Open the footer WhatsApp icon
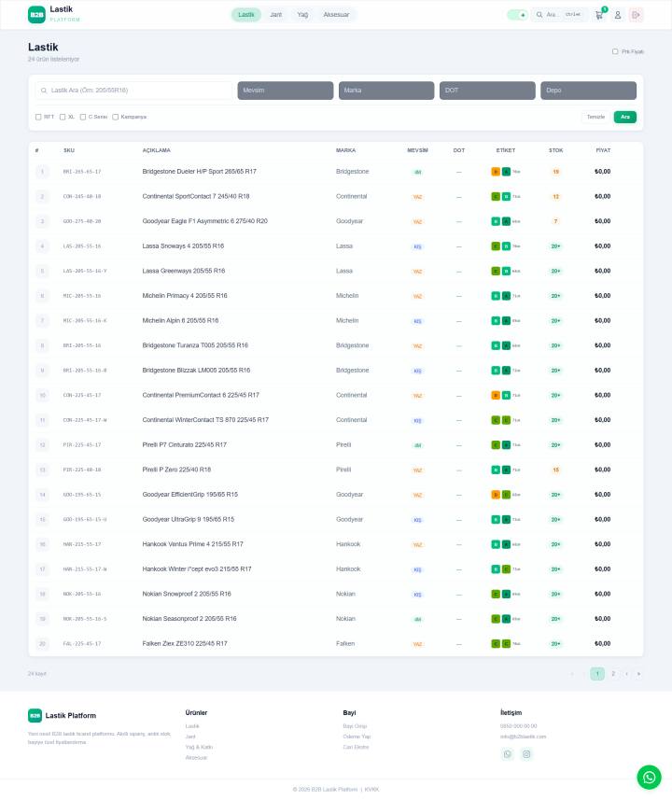Image resolution: width=672 pixels, height=800 pixels. point(507,754)
